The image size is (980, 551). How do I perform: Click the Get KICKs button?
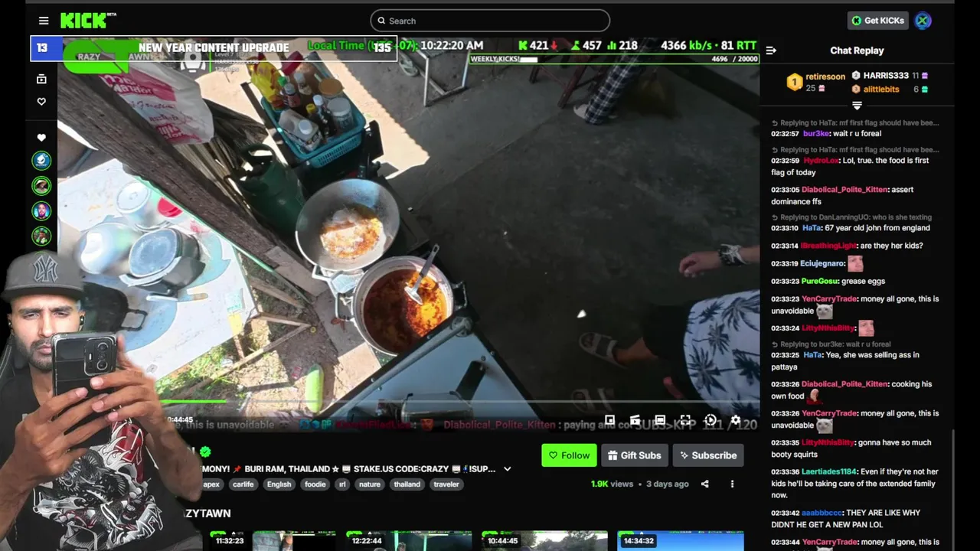point(877,21)
